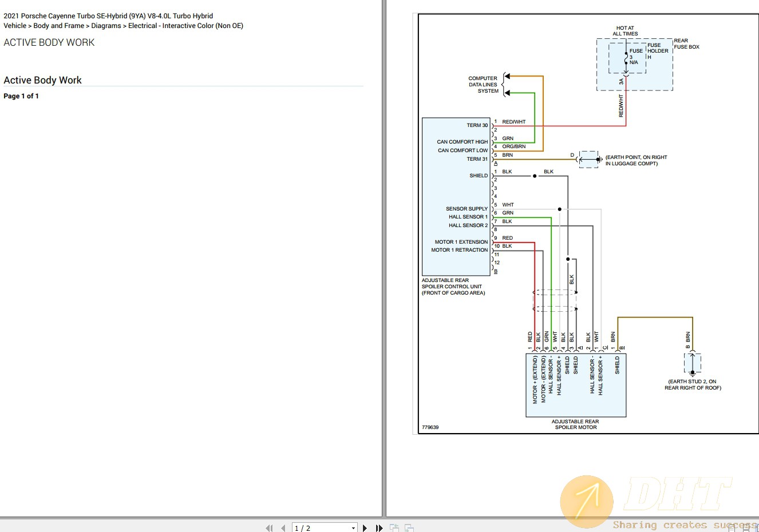Click the Vehicle > Body and Frame breadcrumb line
Screen dimensions: 759x532
123,26
